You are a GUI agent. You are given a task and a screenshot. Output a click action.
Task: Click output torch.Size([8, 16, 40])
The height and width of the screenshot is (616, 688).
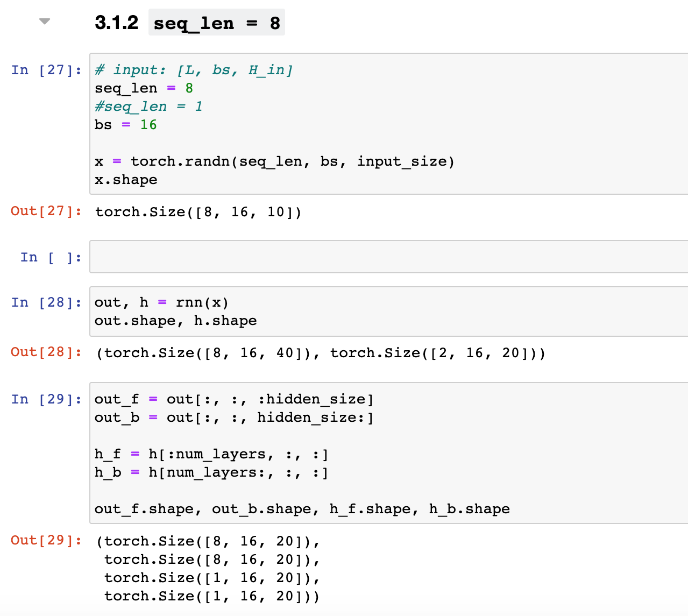point(208,353)
